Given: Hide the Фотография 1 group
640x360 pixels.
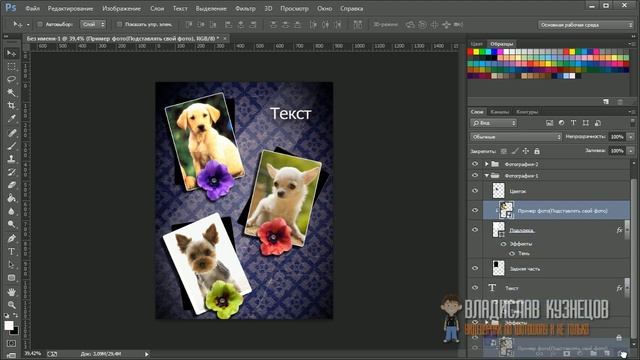Looking at the screenshot, I should (475, 176).
